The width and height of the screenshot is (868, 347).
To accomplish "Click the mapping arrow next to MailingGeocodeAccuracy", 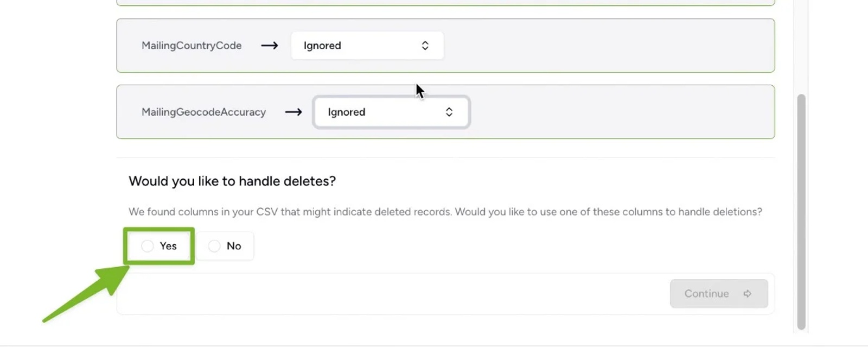I will (x=293, y=112).
